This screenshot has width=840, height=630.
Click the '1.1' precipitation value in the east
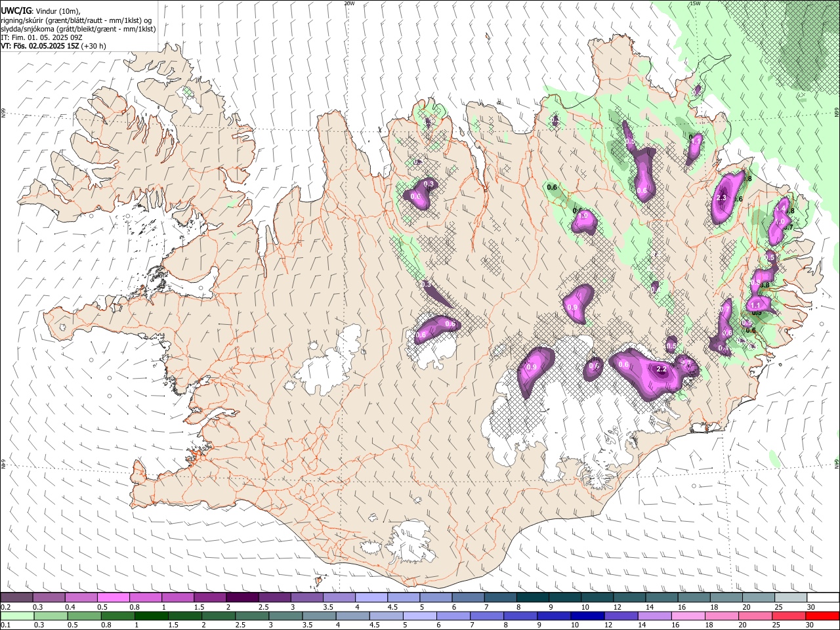755,305
